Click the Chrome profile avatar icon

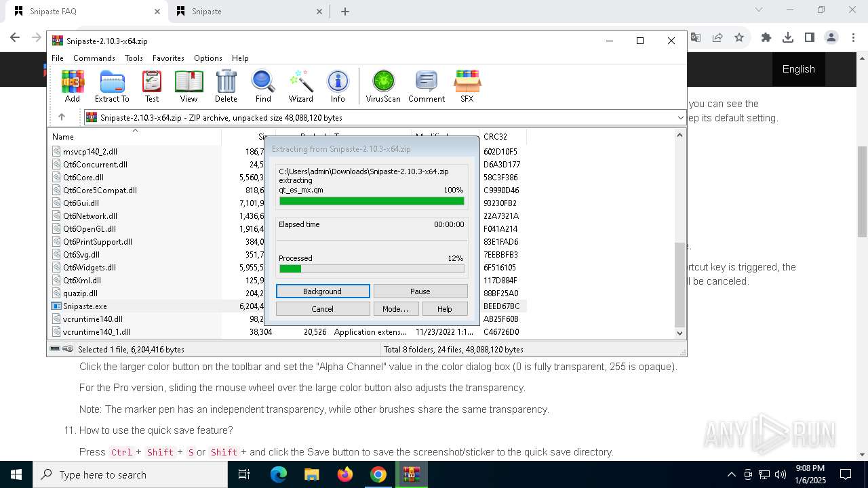831,37
